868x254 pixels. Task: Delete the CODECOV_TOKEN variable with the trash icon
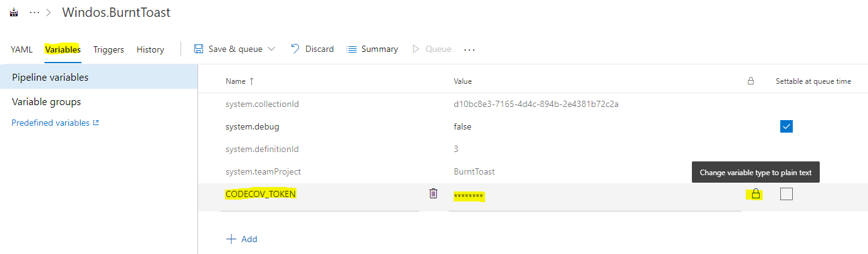coord(433,193)
